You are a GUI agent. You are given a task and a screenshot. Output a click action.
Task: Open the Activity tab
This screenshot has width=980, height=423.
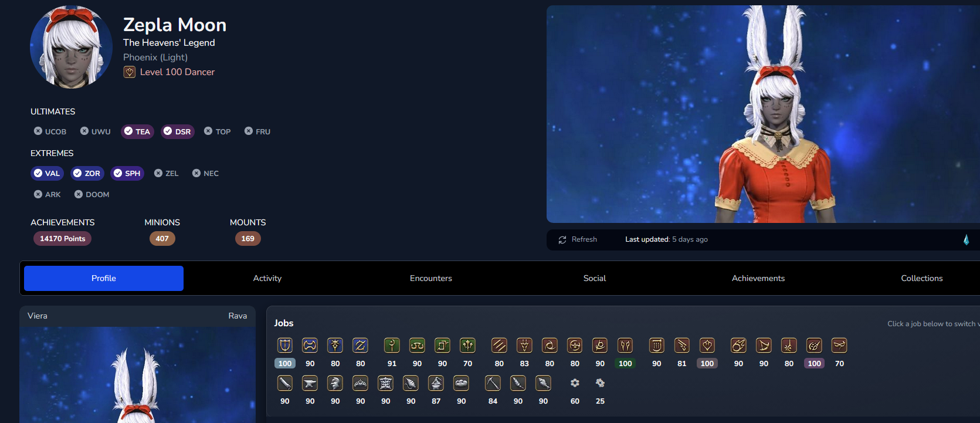tap(267, 278)
